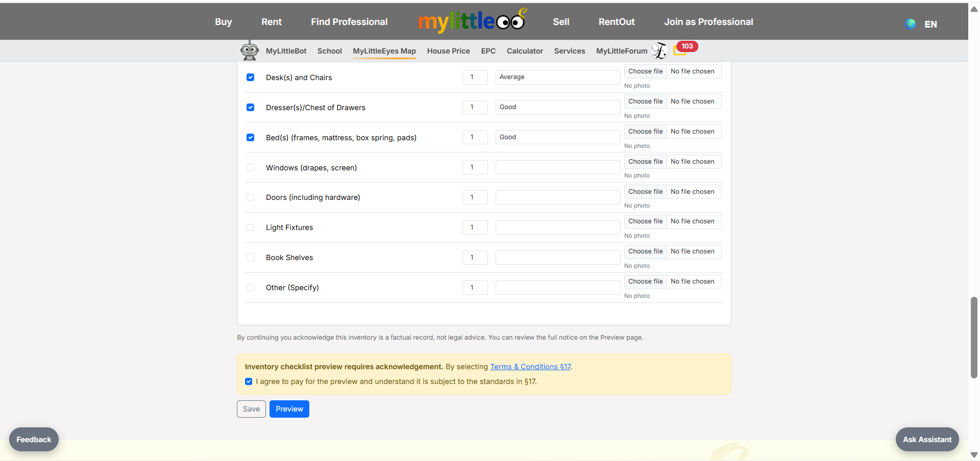This screenshot has width=980, height=461.
Task: Open the MyLittleBot robot icon
Action: (x=250, y=50)
